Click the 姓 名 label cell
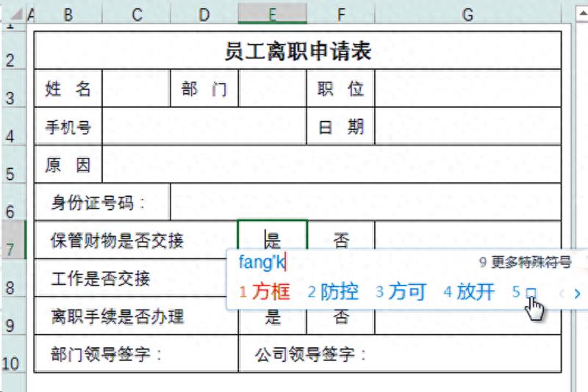Viewport: 588px width, 392px height. [68, 89]
